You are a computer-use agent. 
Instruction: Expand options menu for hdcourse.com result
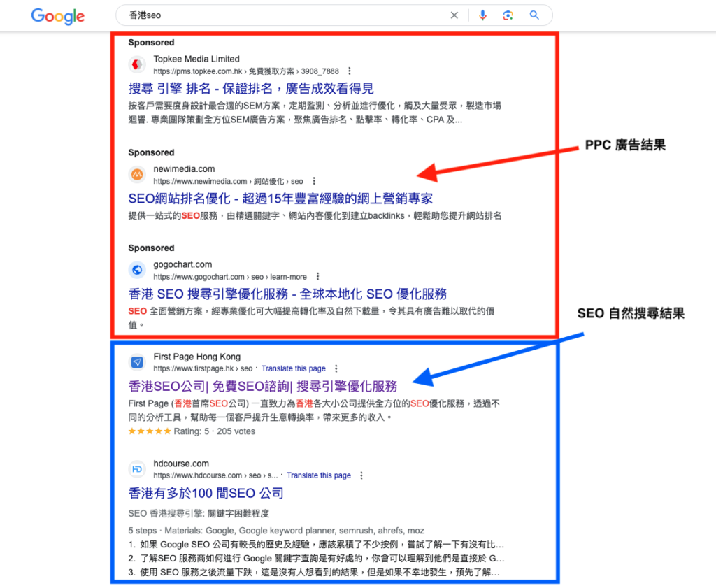click(361, 475)
